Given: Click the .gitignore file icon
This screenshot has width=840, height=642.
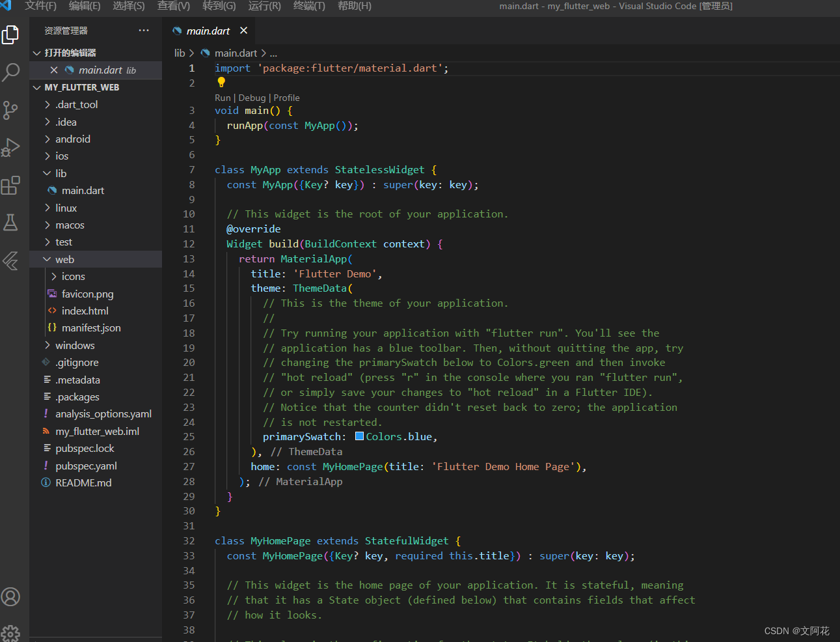Looking at the screenshot, I should [x=46, y=363].
